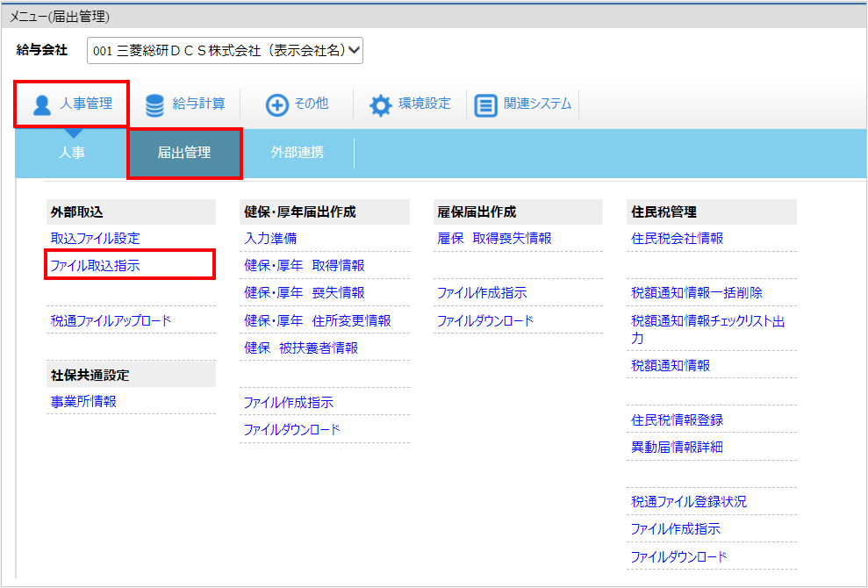This screenshot has height=588, width=868.
Task: Open 住民税情報登録 link
Action: tap(677, 419)
